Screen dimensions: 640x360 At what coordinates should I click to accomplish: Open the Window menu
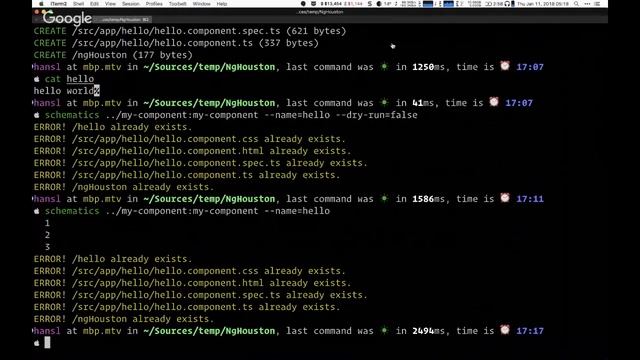202,4
